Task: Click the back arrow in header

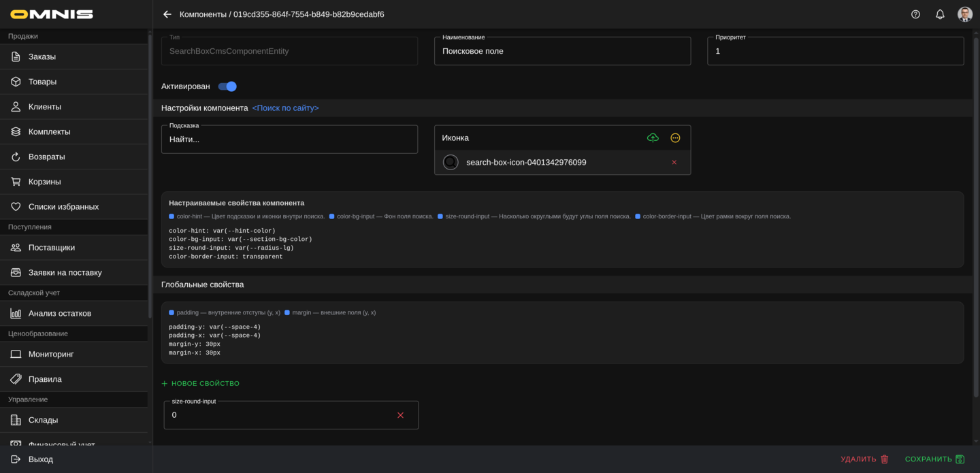Action: pyautogui.click(x=167, y=14)
